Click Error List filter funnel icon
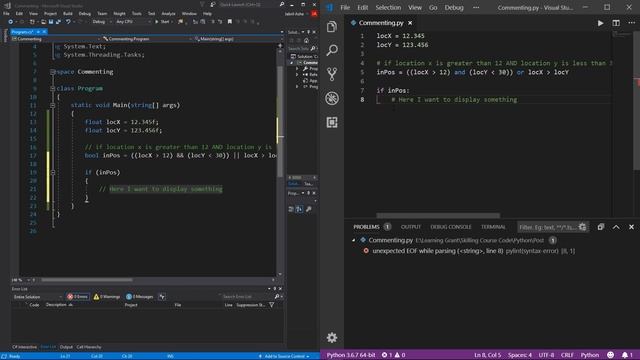Image resolution: width=640 pixels, height=360 pixels. pos(271,305)
